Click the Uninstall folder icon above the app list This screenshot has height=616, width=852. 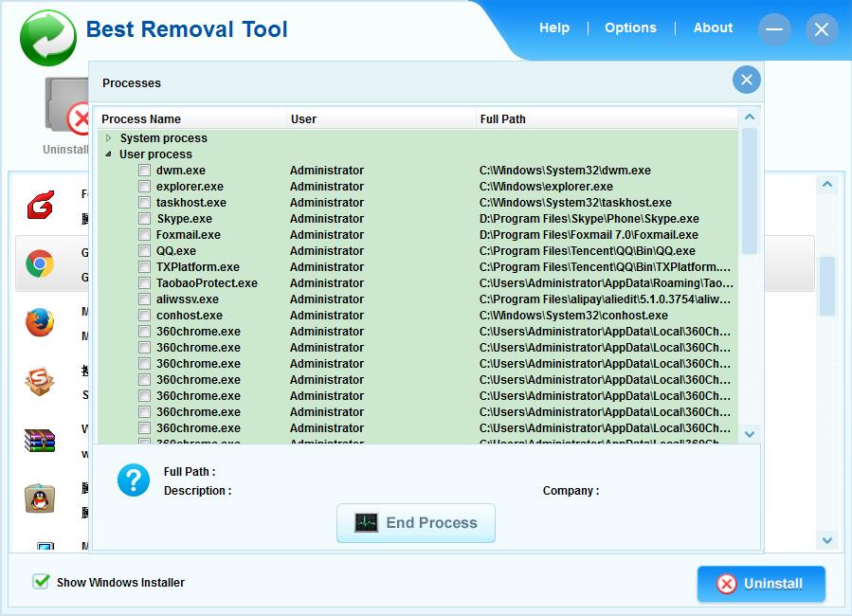[x=67, y=105]
